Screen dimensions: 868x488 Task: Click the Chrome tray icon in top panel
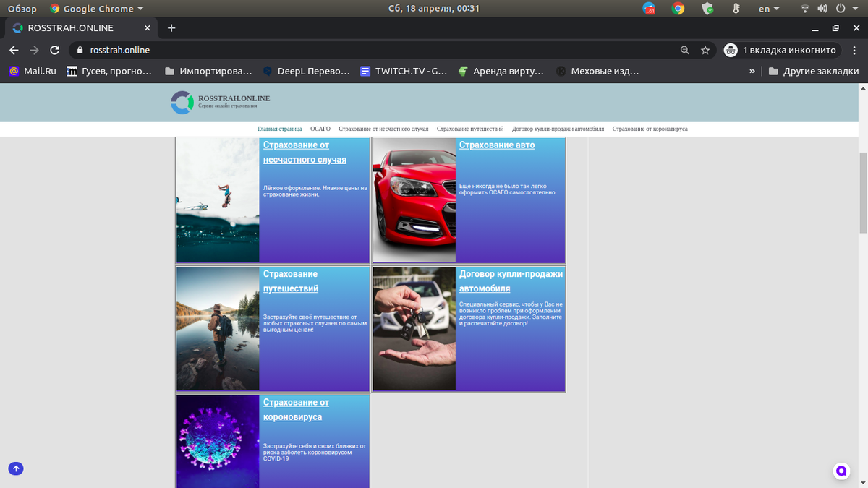coord(678,9)
